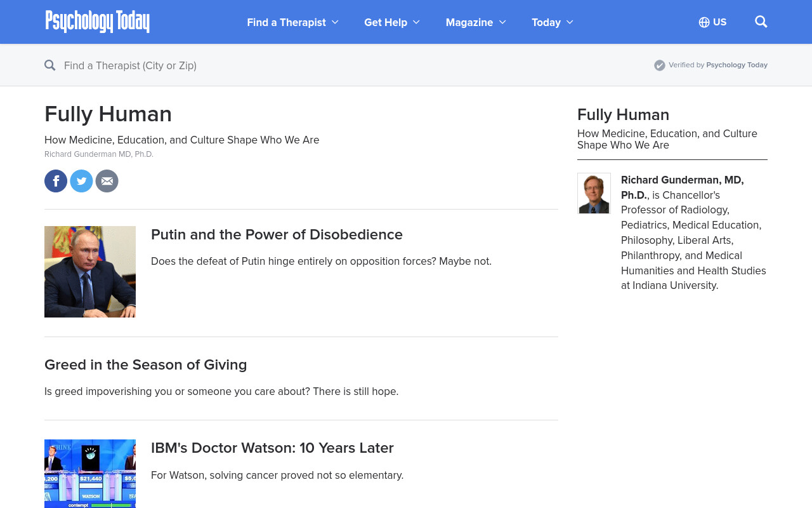Expand the Find a Therapist menu

pos(293,22)
